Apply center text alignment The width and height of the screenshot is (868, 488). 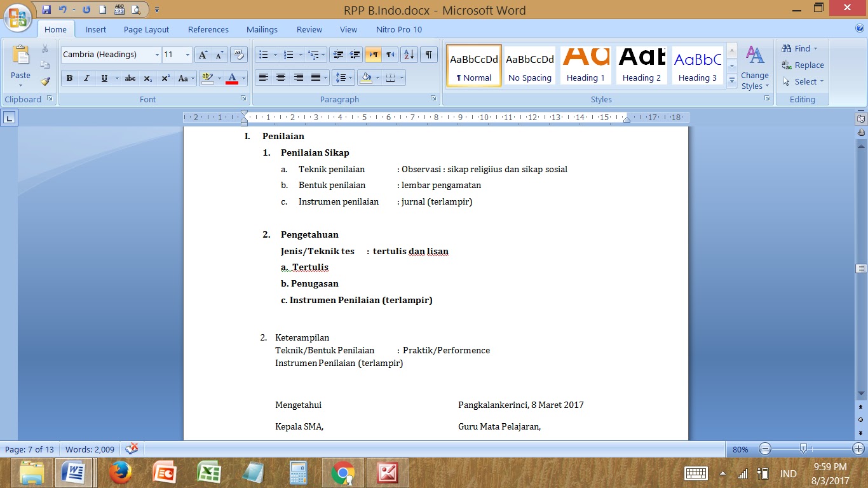(281, 78)
